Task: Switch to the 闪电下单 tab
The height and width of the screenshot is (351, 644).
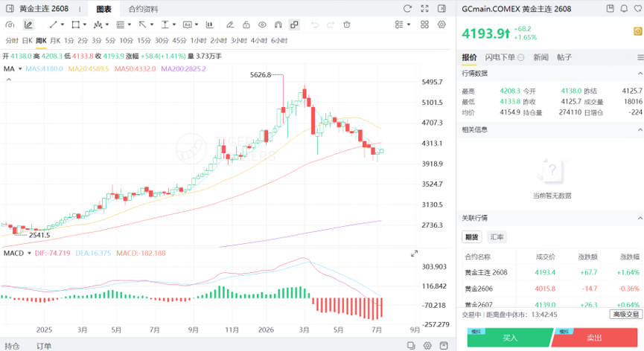Action: (500, 57)
